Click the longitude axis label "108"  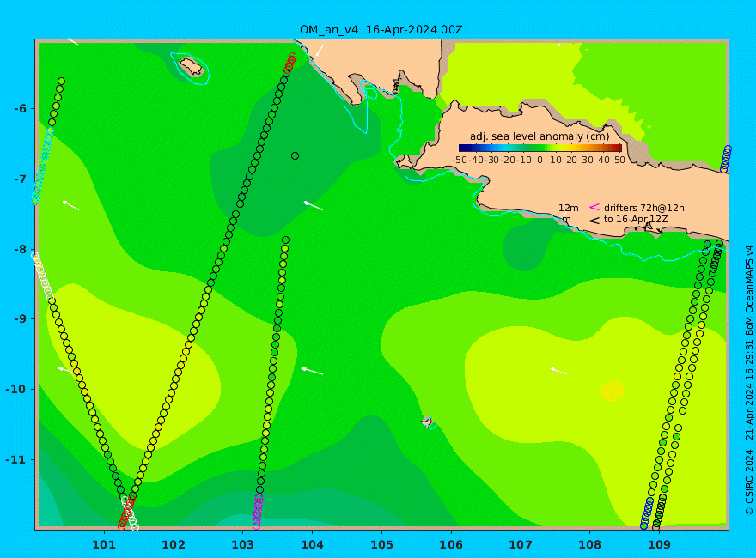point(589,545)
